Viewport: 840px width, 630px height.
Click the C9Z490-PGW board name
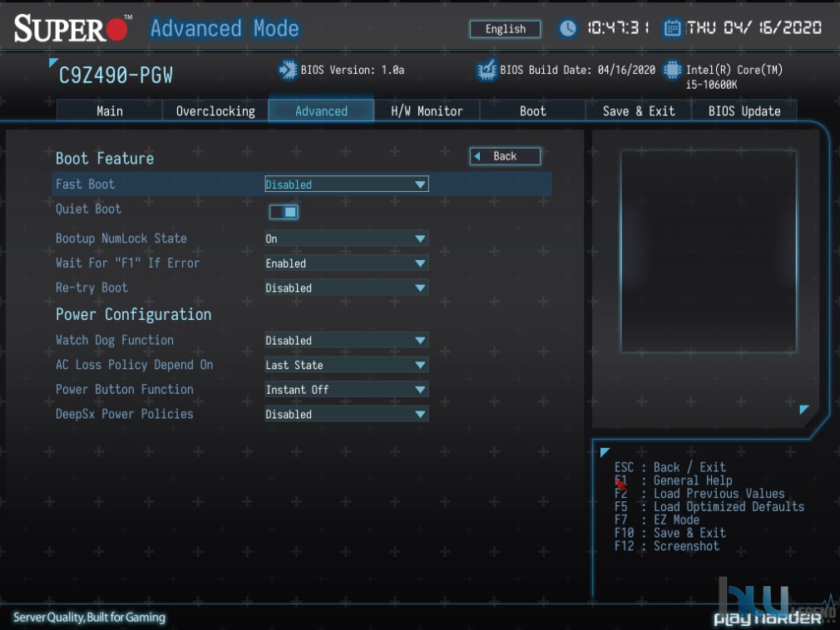tap(116, 76)
